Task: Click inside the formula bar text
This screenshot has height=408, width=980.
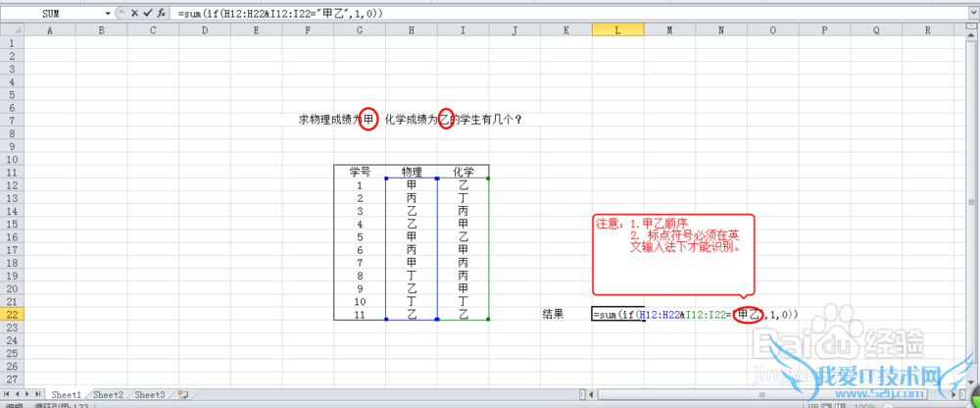Action: coord(280,13)
